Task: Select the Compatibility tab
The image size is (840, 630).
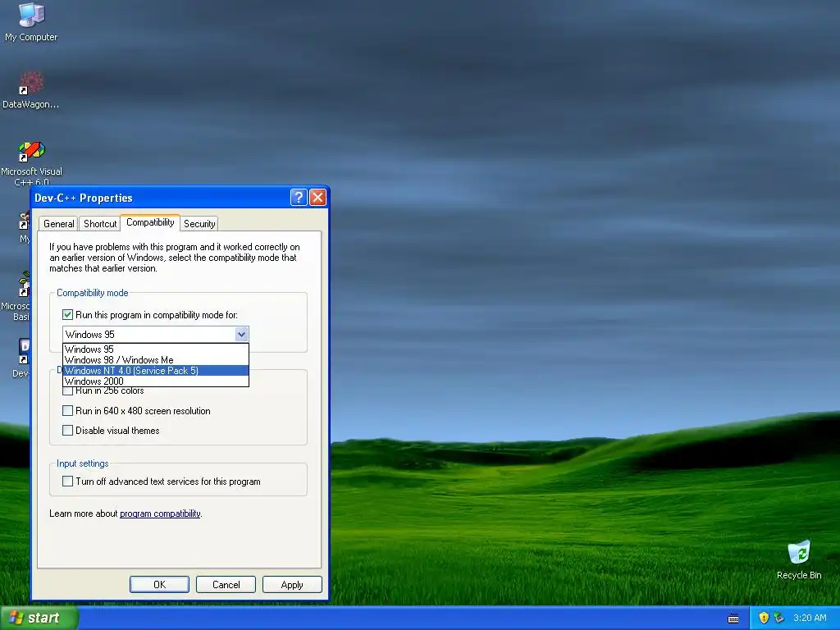Action: pyautogui.click(x=150, y=222)
